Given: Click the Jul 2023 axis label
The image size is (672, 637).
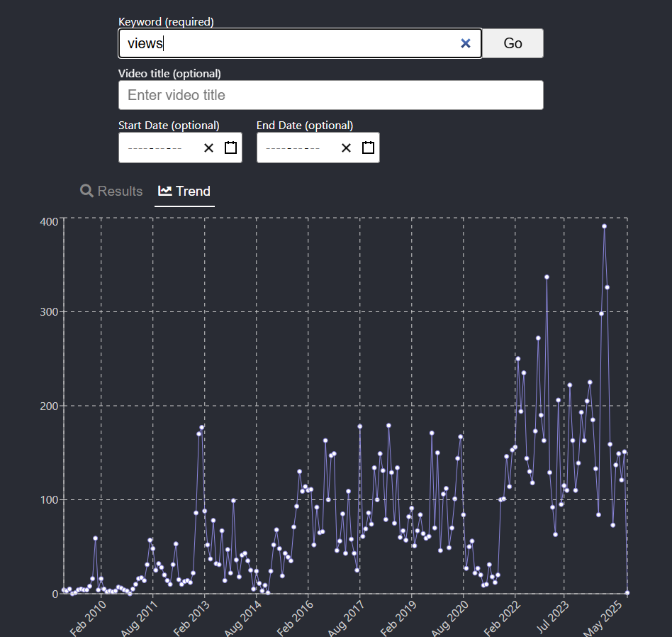Looking at the screenshot, I should pyautogui.click(x=553, y=617).
